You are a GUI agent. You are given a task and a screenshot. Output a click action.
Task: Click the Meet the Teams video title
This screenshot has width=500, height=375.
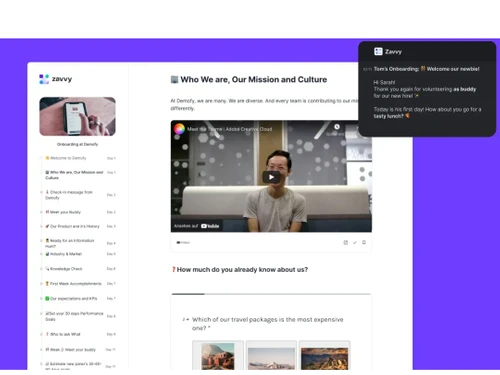coord(230,129)
